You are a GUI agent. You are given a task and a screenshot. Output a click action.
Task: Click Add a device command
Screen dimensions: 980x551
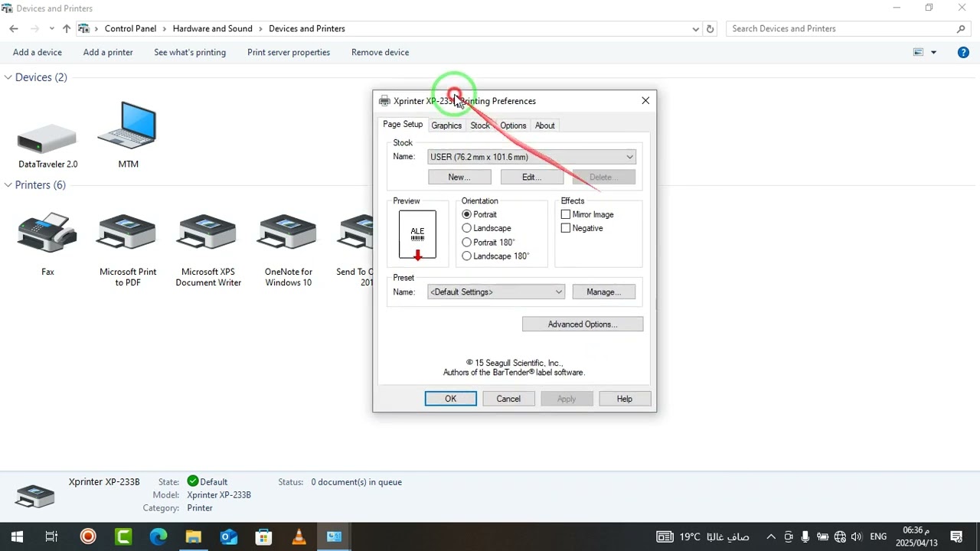[38, 52]
